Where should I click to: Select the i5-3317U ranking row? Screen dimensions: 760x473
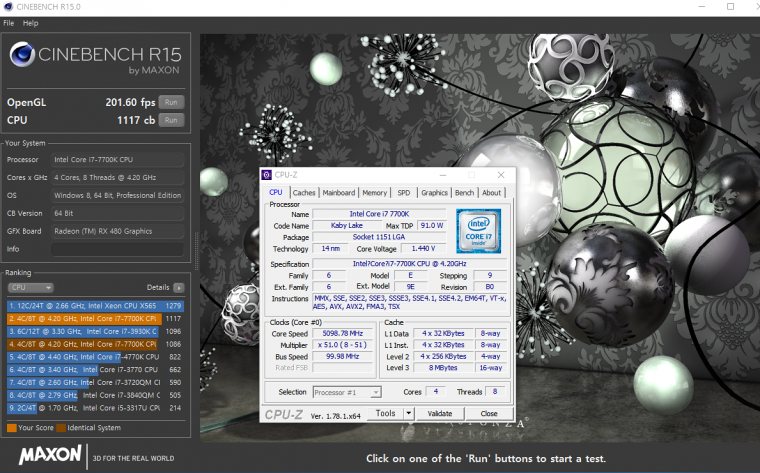pos(95,408)
